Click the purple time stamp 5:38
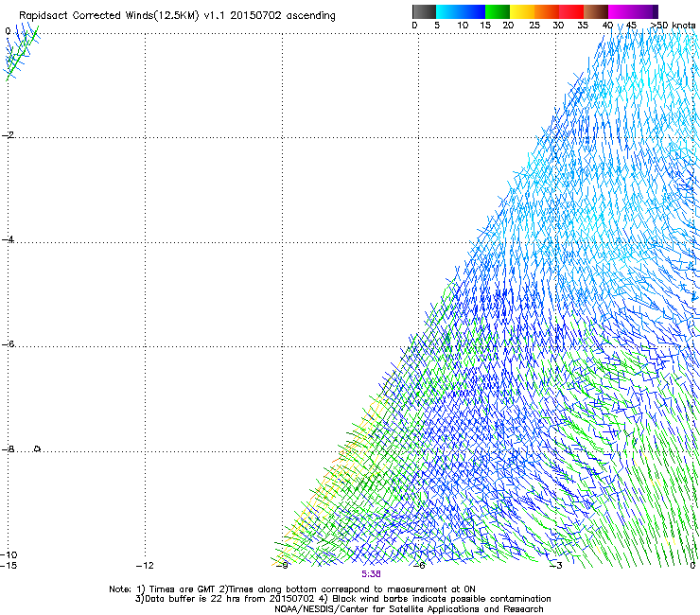 pyautogui.click(x=371, y=574)
